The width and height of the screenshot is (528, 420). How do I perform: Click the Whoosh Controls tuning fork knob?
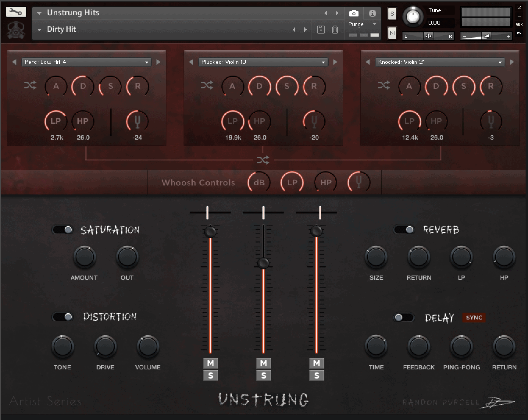[x=359, y=183]
